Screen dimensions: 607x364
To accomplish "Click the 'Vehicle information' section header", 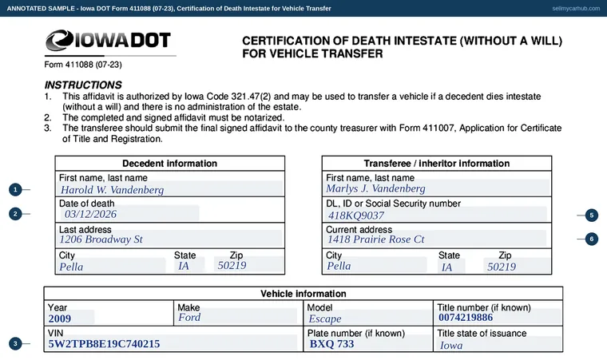I will pyautogui.click(x=303, y=294).
